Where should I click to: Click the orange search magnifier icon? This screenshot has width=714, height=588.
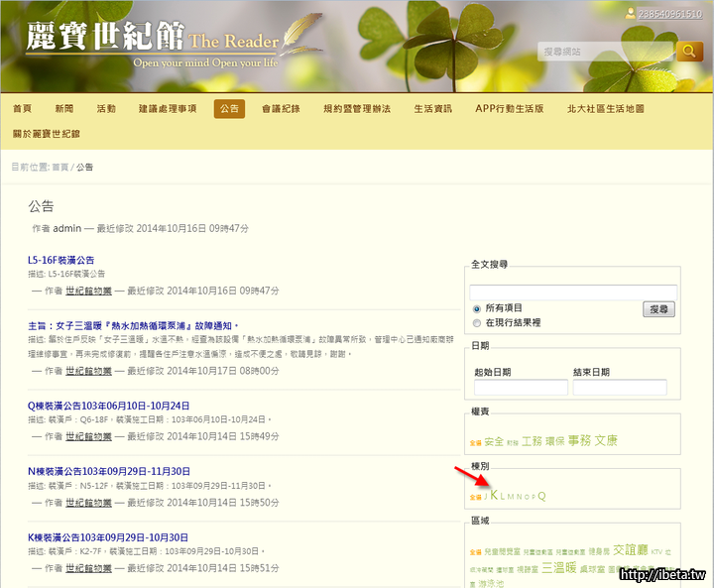(x=689, y=51)
